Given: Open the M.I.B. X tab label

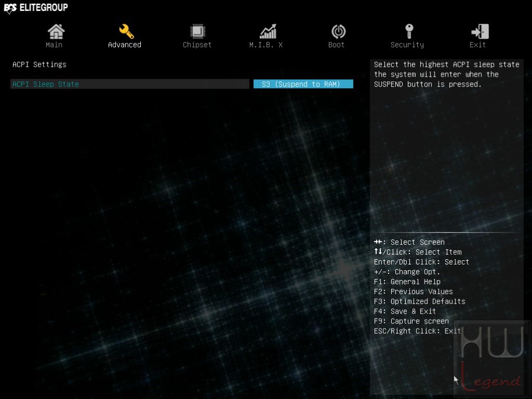Looking at the screenshot, I should click(x=266, y=45).
